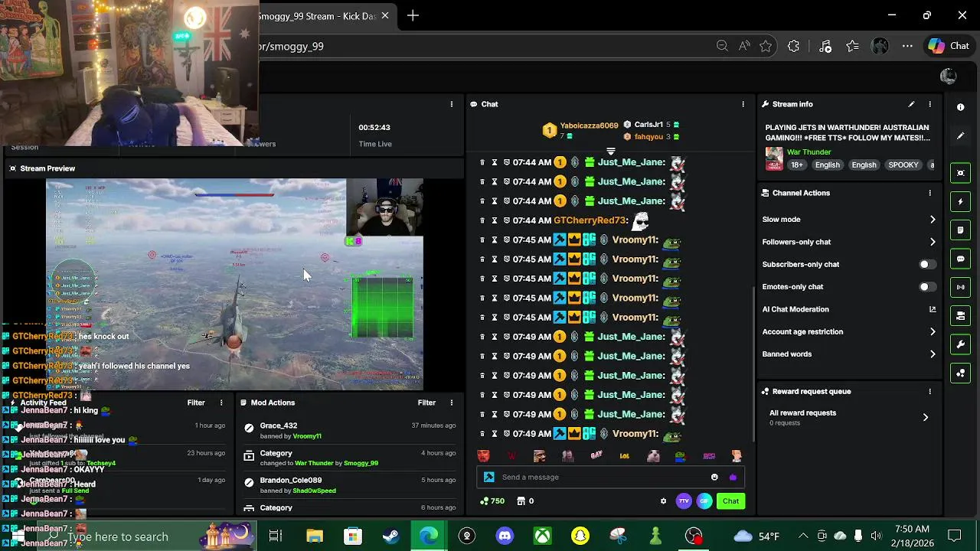Add page to favorites star
The width and height of the screenshot is (980, 551).
click(766, 46)
